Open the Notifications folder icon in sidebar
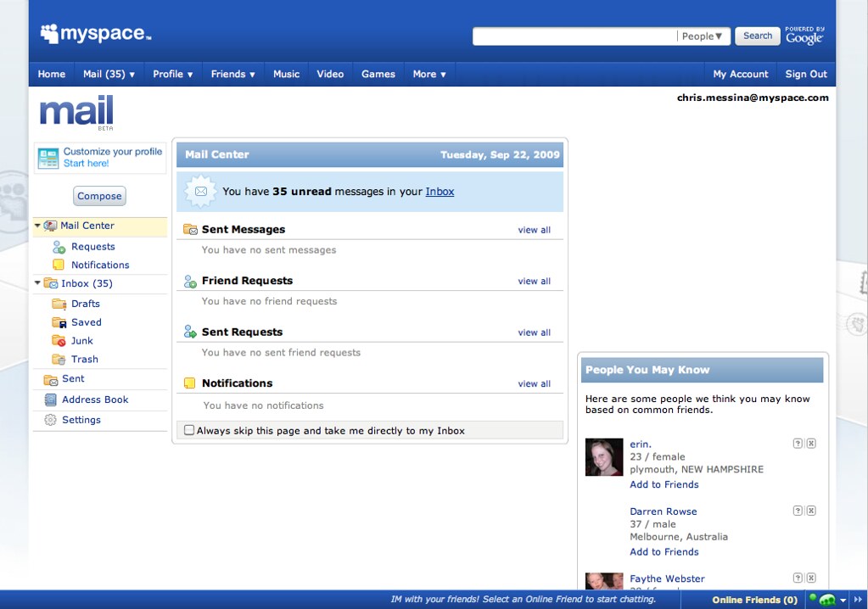This screenshot has height=609, width=868. (x=57, y=265)
